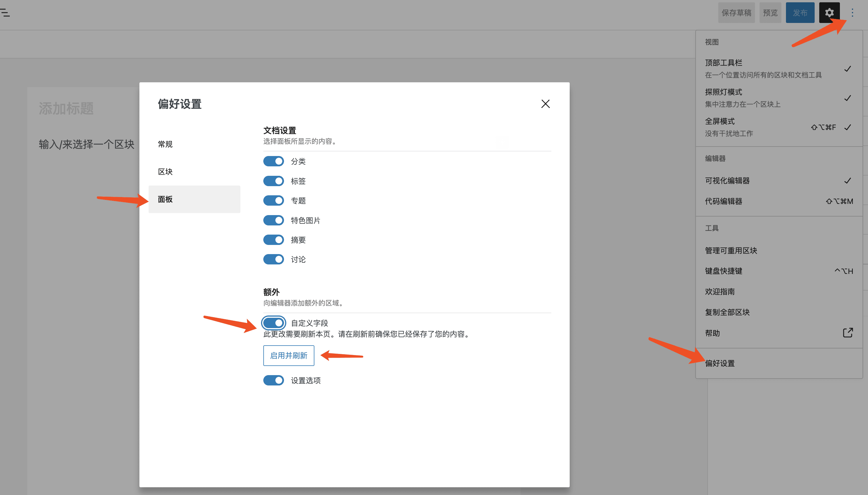Toggle the 特色图片 panel switch

pyautogui.click(x=273, y=220)
